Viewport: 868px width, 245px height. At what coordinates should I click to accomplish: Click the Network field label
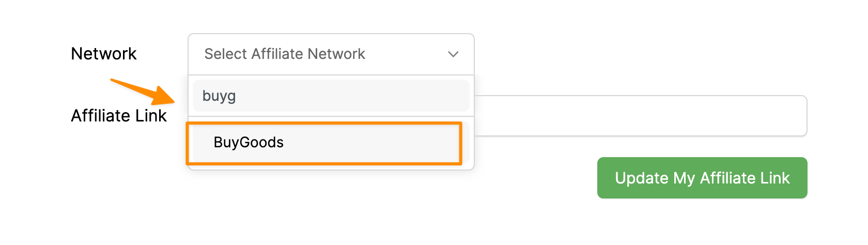[103, 54]
